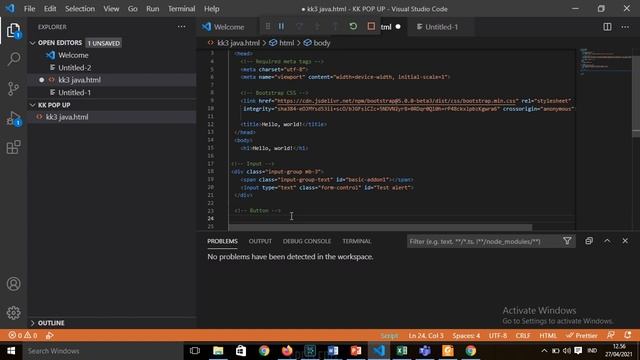Open the Source Control view
This screenshot has height=360, width=640.
click(x=13, y=88)
